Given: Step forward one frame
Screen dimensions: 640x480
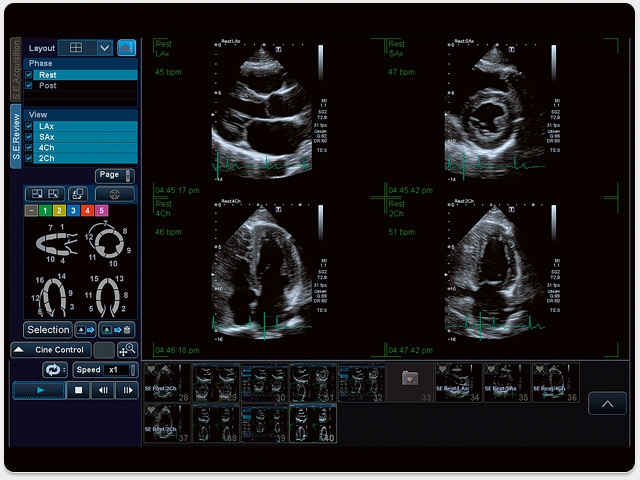Looking at the screenshot, I should point(127,391).
